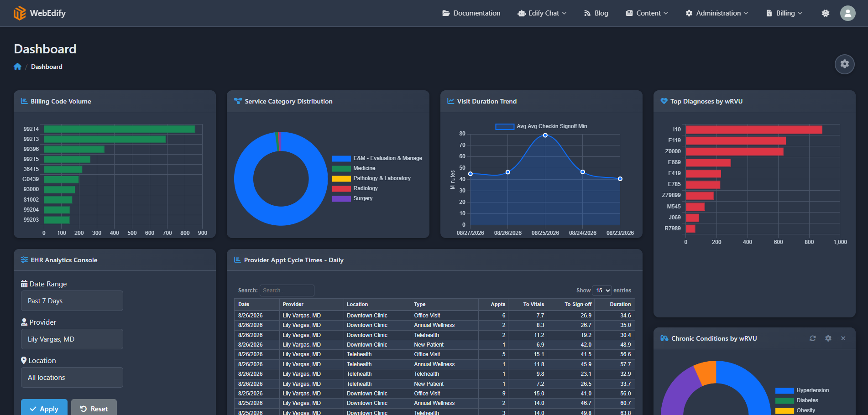Expand the Administration menu
The height and width of the screenshot is (415, 868).
(717, 13)
